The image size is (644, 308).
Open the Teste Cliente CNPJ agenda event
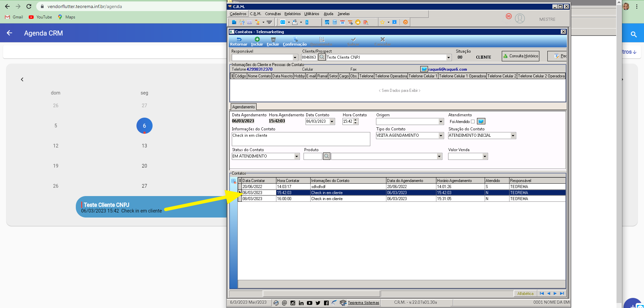pyautogui.click(x=152, y=207)
